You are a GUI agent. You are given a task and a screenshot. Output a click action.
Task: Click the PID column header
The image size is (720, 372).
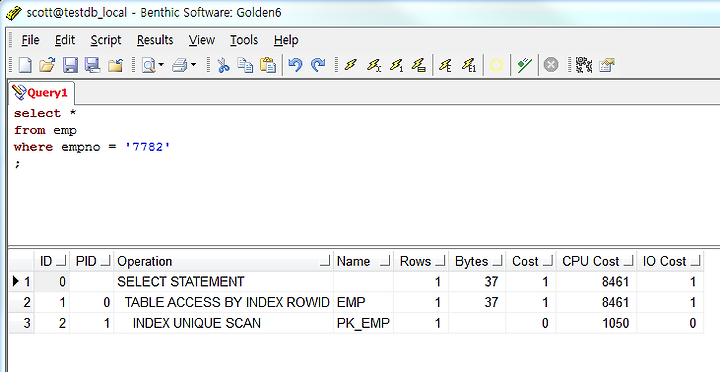[92, 261]
